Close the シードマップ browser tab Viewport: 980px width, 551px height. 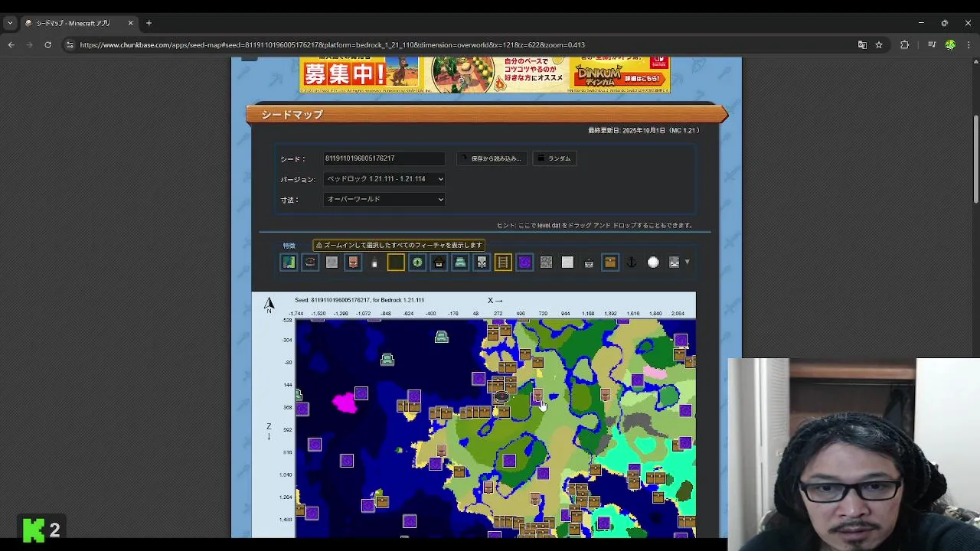coord(130,23)
